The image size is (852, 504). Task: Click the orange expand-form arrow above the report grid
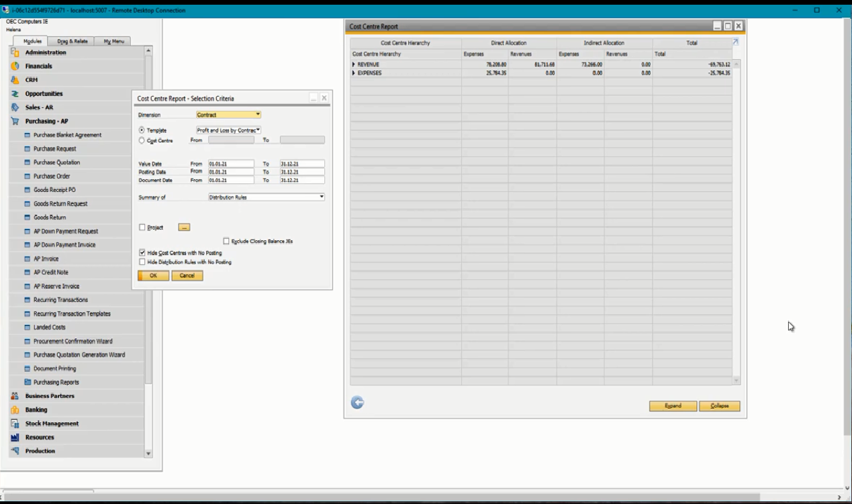point(735,41)
